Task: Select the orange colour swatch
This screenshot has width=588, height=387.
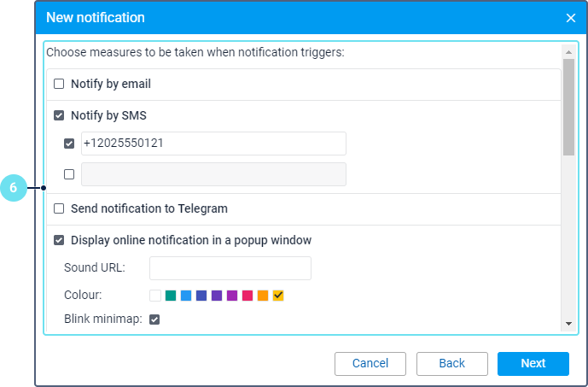Action: (263, 296)
